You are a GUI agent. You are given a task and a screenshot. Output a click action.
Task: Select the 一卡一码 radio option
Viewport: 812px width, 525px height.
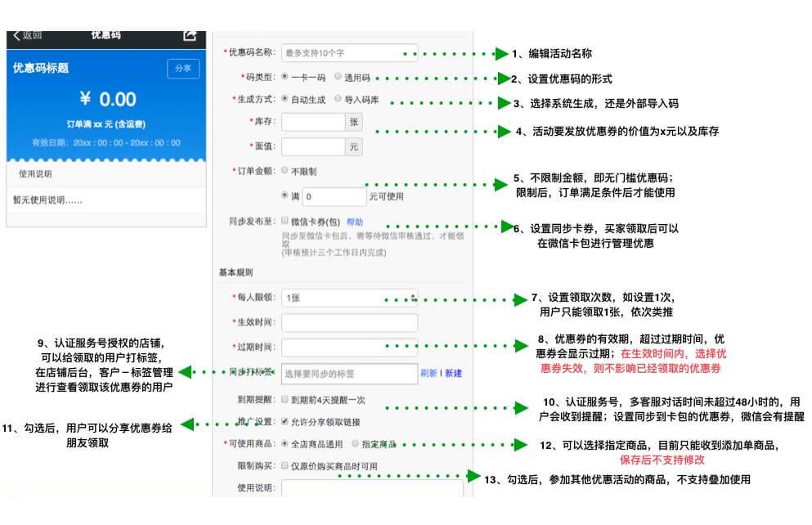click(285, 77)
